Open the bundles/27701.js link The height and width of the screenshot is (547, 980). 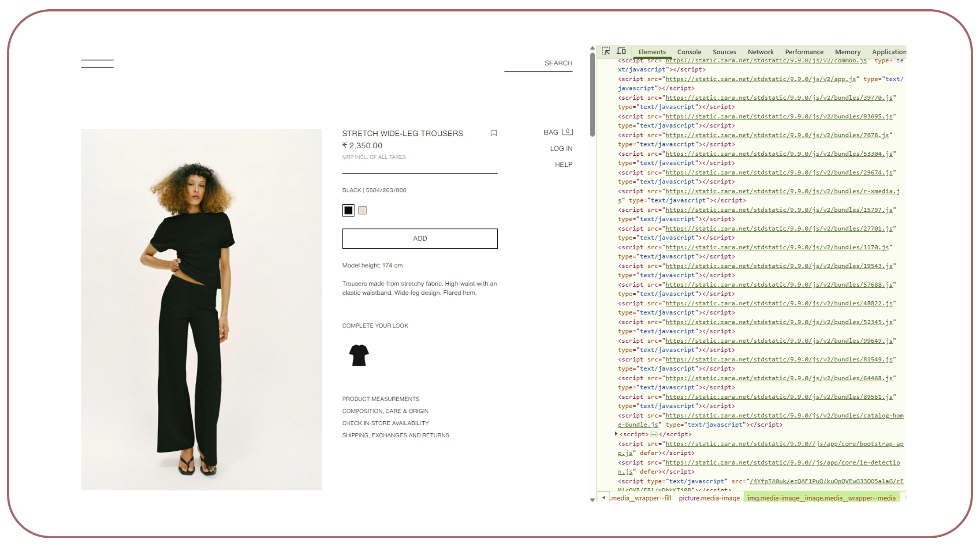(x=779, y=229)
